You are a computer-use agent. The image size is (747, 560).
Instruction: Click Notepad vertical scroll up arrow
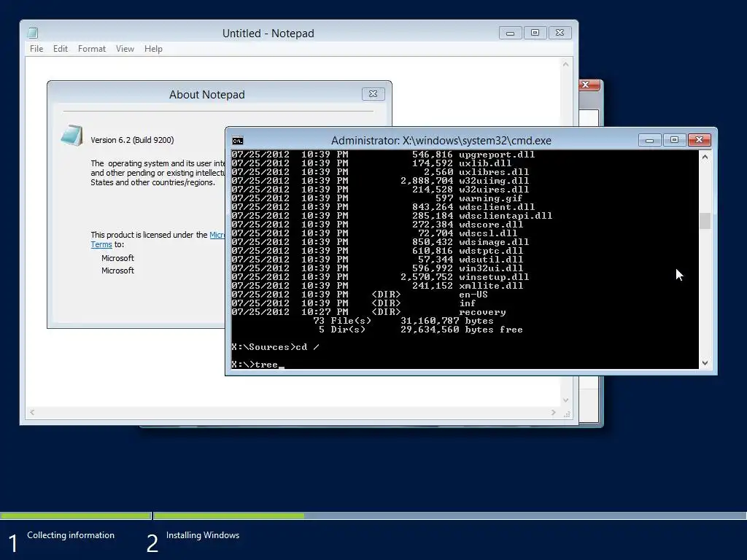tap(565, 64)
